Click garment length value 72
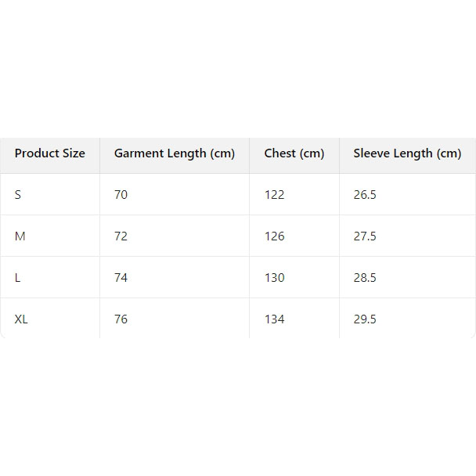476x476 pixels. [x=121, y=236]
